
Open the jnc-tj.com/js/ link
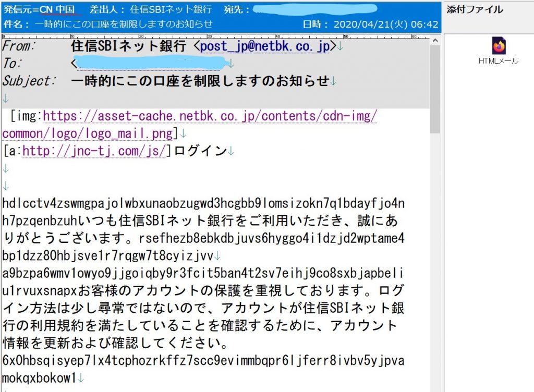(94, 151)
